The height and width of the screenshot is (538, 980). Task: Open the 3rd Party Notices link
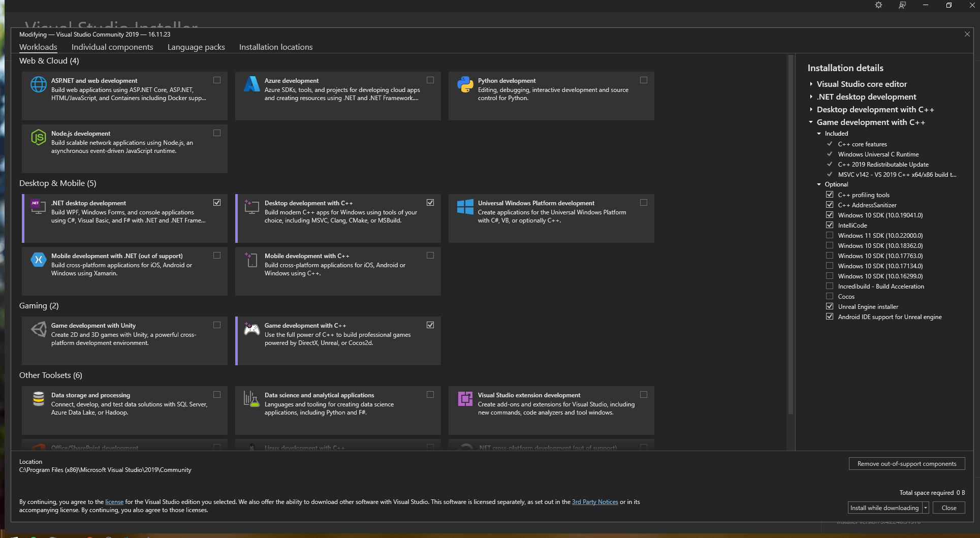click(x=595, y=502)
